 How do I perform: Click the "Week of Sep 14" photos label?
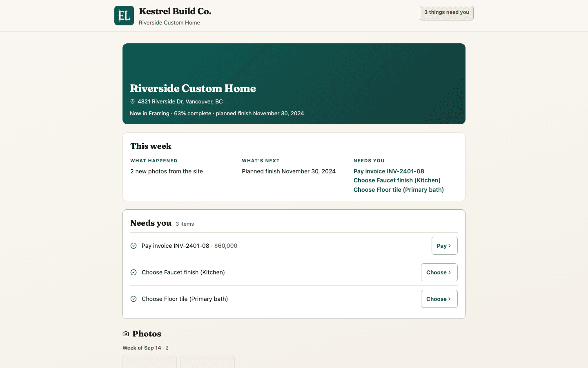pyautogui.click(x=142, y=348)
